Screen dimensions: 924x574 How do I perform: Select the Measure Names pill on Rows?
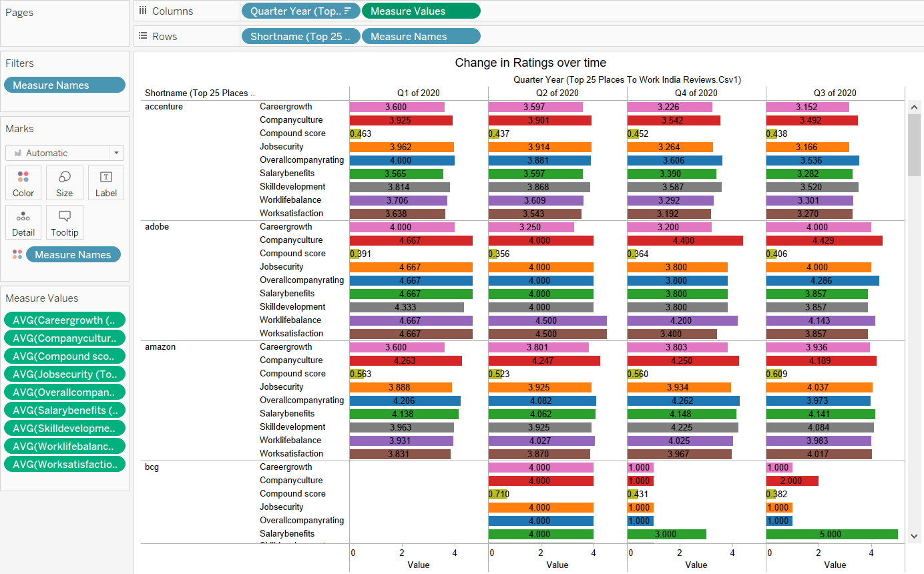(x=421, y=35)
